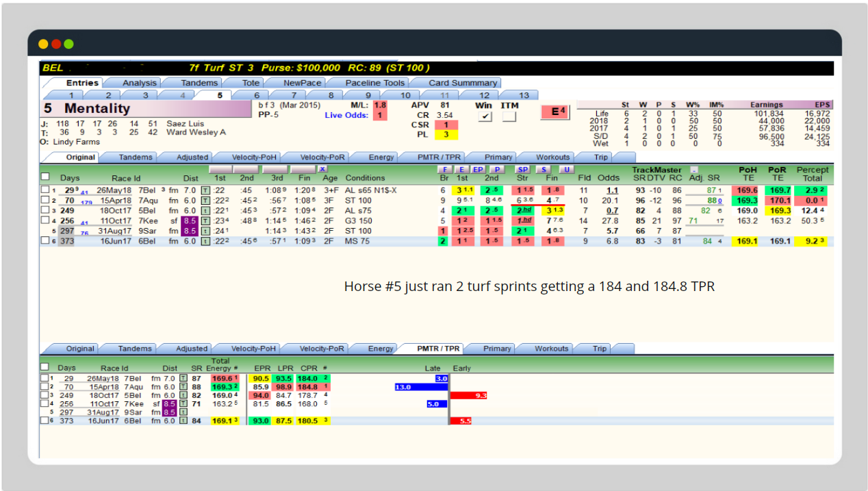Click the EP pace filter button
Screen dimensions: 868x491
[478, 168]
